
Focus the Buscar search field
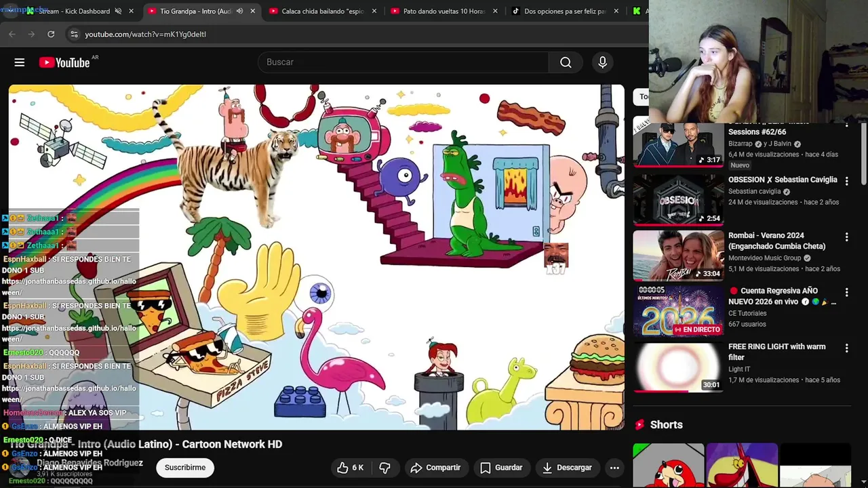click(403, 62)
